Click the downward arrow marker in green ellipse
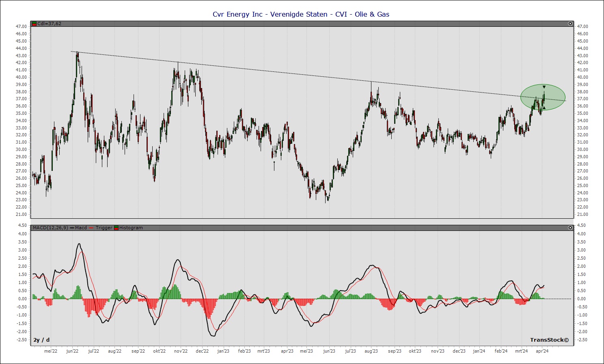This screenshot has height=364, width=604. coord(544,87)
